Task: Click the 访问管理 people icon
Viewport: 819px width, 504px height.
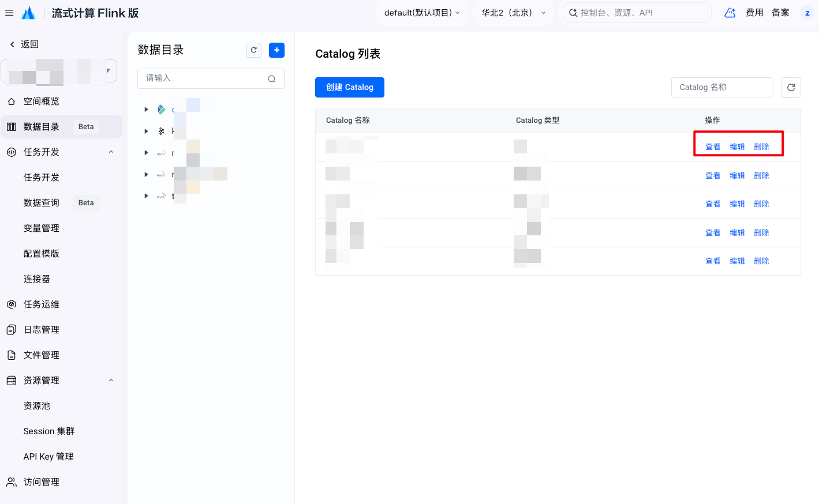Action: [x=12, y=482]
